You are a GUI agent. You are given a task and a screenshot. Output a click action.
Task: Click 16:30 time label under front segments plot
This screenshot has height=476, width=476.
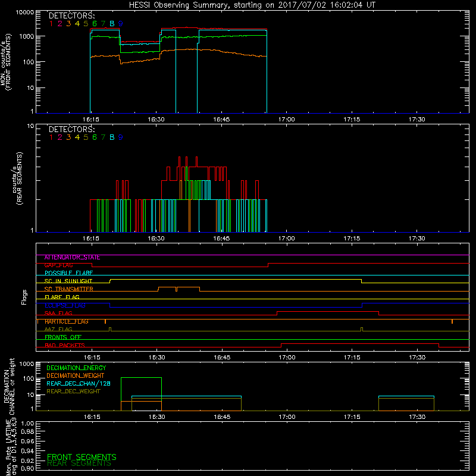[x=156, y=120]
